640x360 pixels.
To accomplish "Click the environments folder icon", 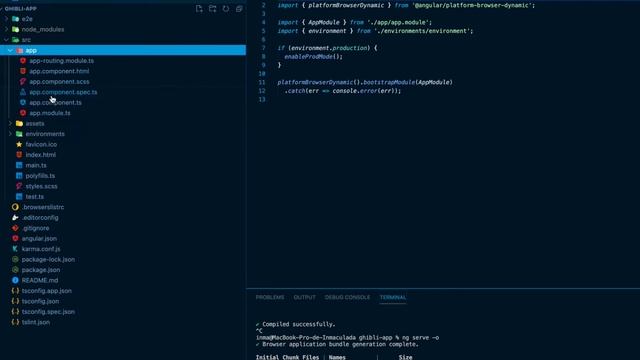I will 19,134.
